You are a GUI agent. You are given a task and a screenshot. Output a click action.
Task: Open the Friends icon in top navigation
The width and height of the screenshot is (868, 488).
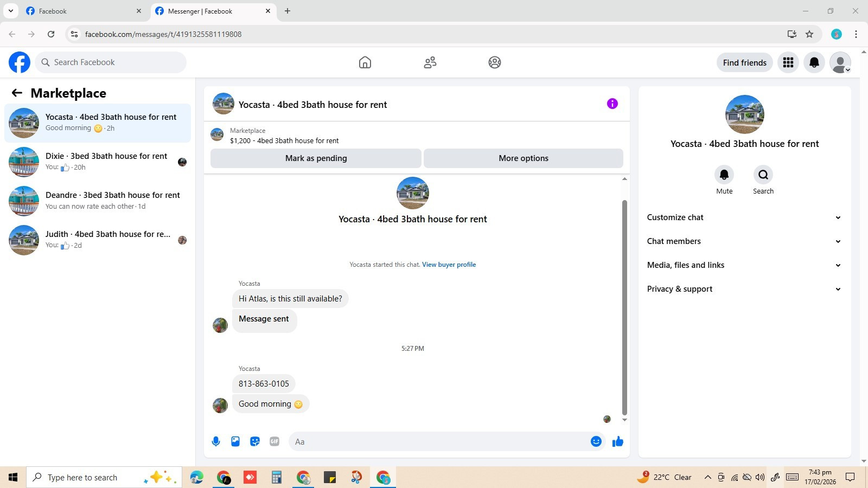pyautogui.click(x=430, y=62)
